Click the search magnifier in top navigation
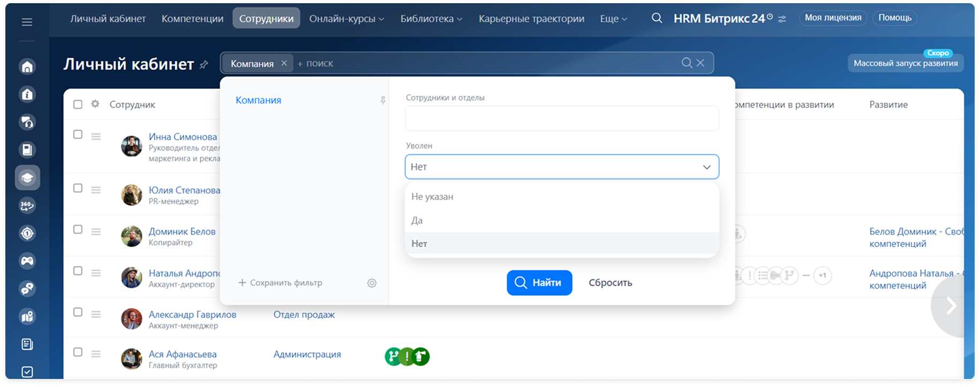This screenshot has width=980, height=387. pos(657,18)
